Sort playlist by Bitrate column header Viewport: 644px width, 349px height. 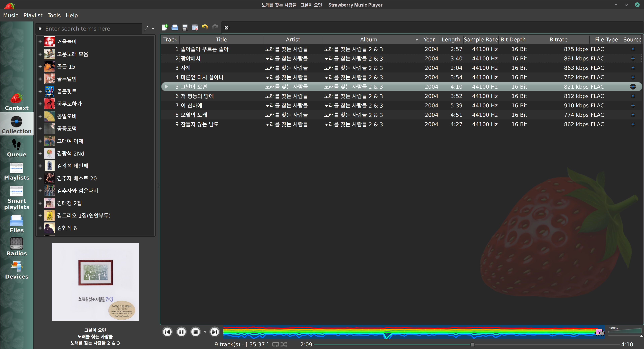558,40
